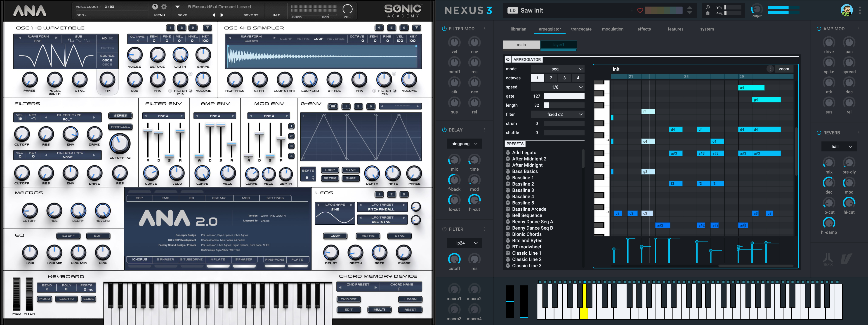Open arpeggiator Init pattern dots menu

770,69
